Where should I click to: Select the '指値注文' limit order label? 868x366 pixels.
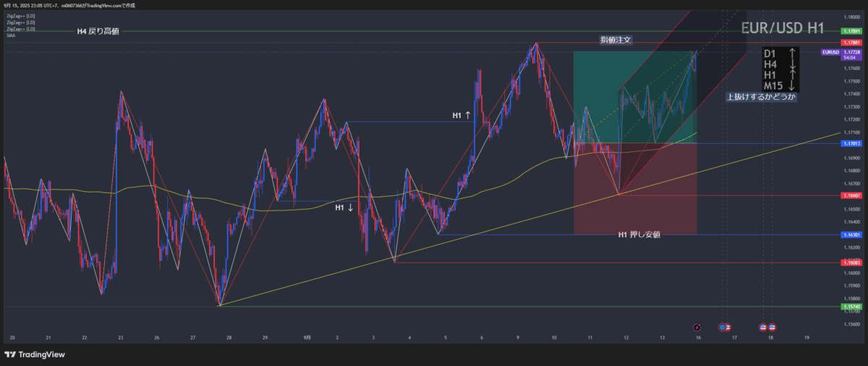coord(616,40)
